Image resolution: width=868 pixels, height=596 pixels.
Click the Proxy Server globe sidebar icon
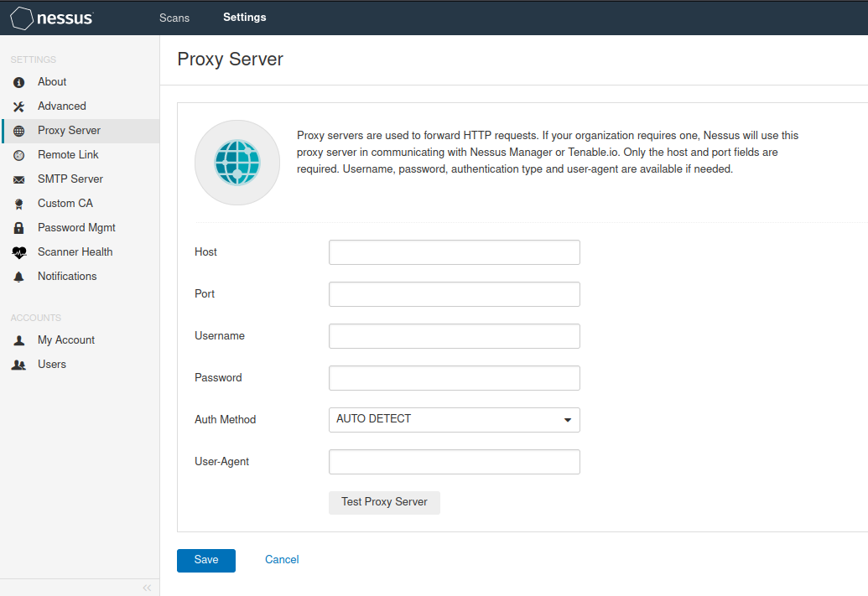click(18, 131)
